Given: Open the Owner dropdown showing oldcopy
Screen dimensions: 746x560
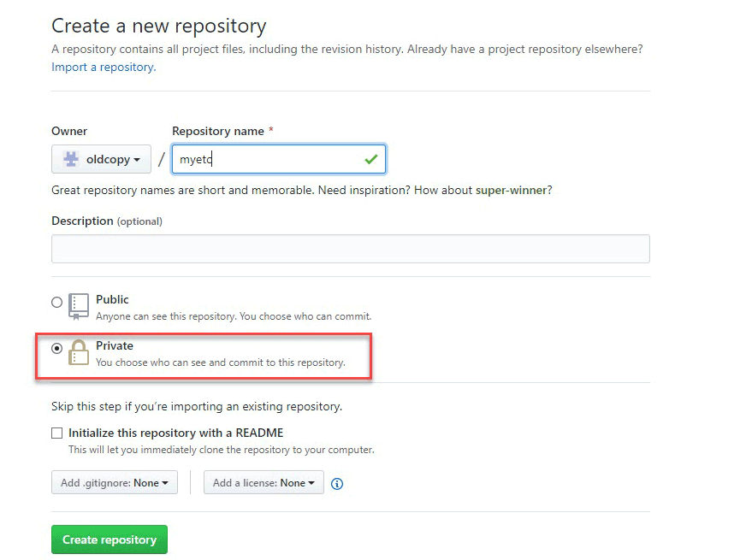Looking at the screenshot, I should click(101, 159).
